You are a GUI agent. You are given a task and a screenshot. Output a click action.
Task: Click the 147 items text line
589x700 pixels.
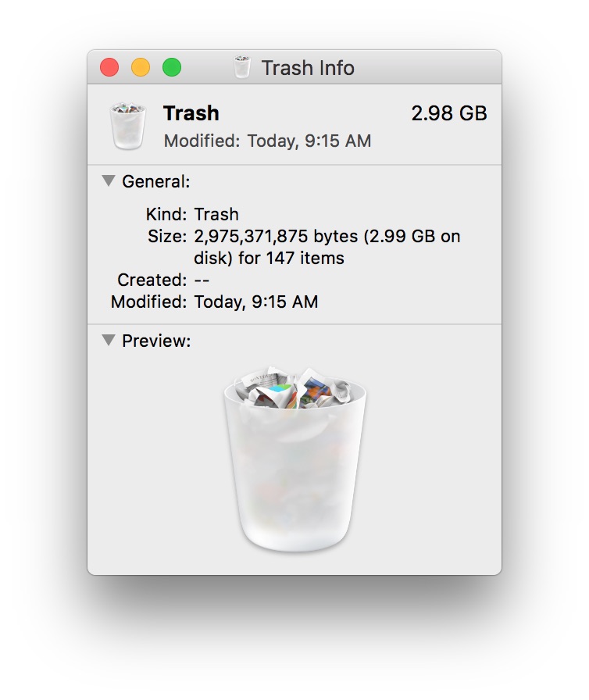point(269,259)
